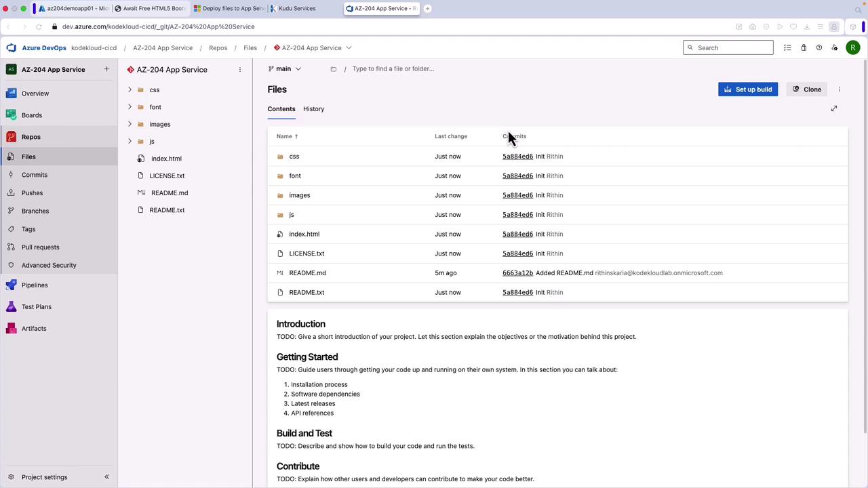Viewport: 868px width, 488px height.
Task: Open LICENSE.txt in the file table
Action: point(307,253)
